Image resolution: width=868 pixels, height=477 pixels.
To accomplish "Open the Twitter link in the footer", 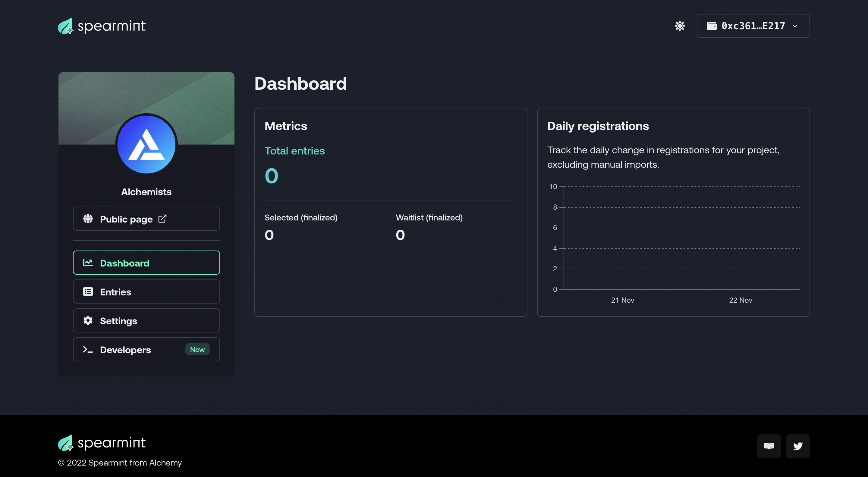I will tap(798, 446).
